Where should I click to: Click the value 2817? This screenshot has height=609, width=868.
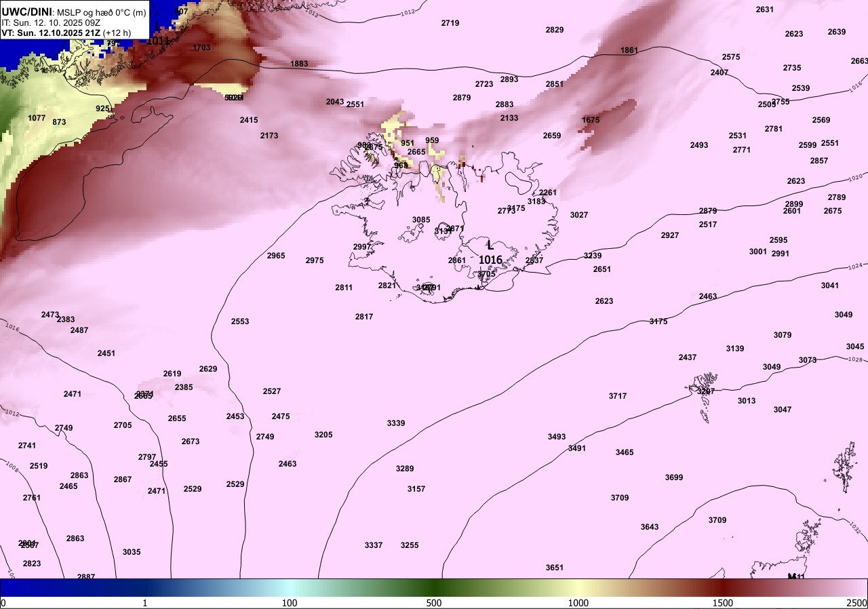(x=364, y=317)
